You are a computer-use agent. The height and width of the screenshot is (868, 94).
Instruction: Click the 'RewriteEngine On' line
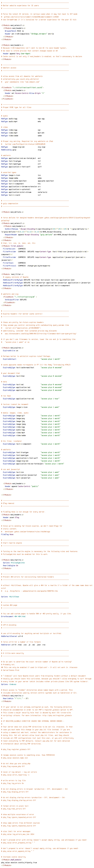11,565
